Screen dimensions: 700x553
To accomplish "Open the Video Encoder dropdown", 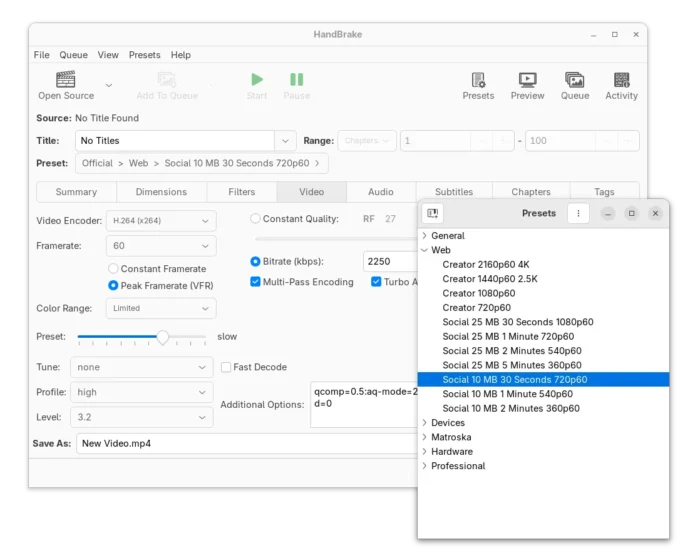I will (x=161, y=221).
